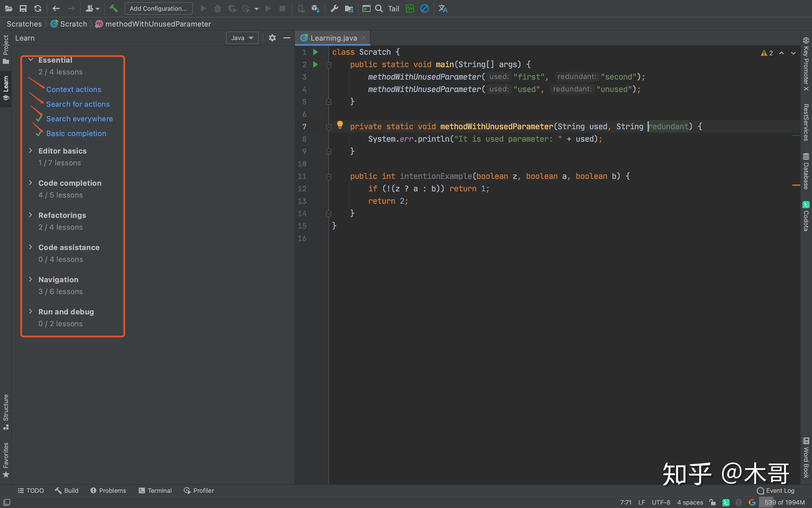Go to previous highlighted error arrow
This screenshot has height=508, width=812.
[x=782, y=53]
